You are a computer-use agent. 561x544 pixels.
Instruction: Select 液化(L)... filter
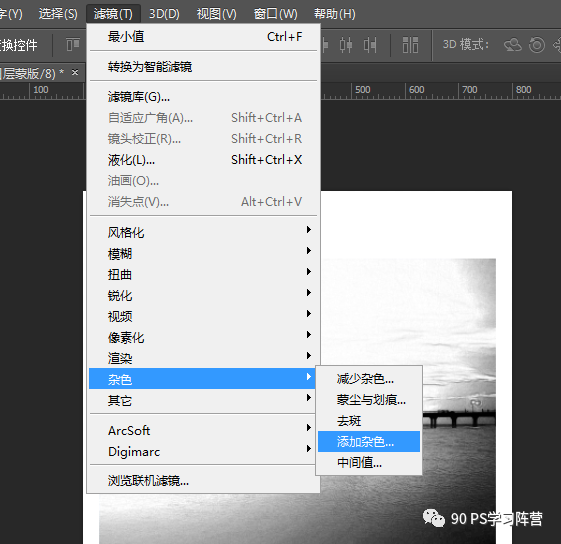coord(204,160)
